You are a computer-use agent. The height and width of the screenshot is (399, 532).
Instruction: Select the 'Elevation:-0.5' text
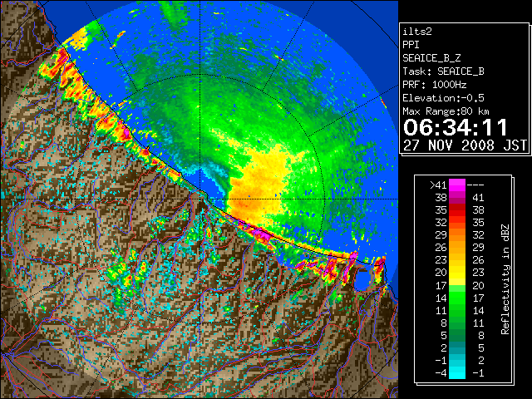[443, 98]
